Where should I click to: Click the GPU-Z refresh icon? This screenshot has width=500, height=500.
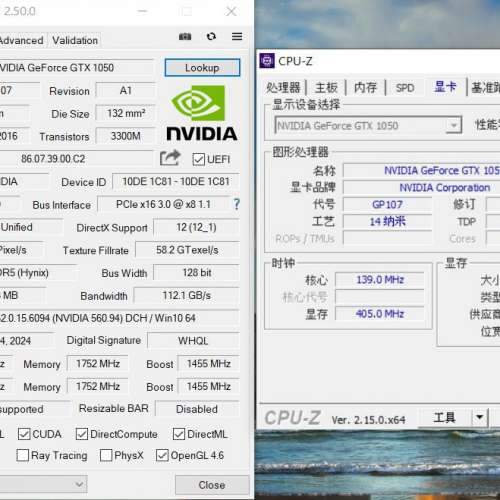click(211, 36)
